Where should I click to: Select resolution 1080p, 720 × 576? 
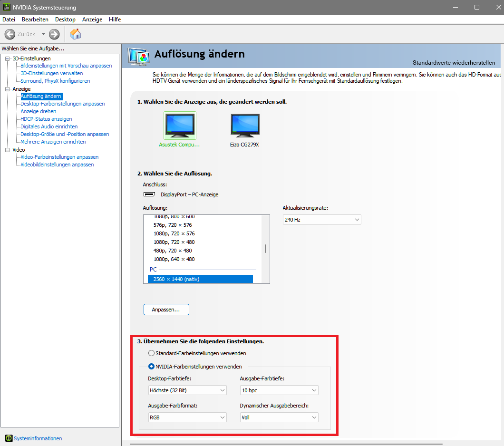point(174,233)
